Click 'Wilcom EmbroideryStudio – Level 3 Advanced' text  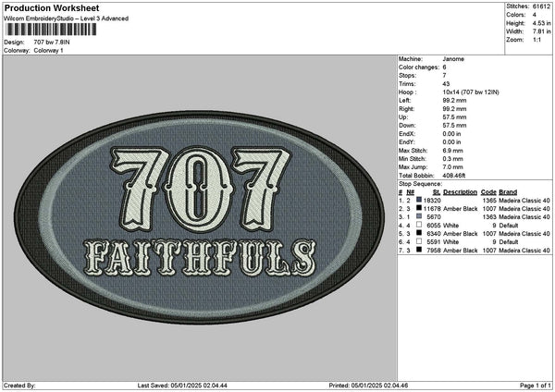(x=67, y=18)
